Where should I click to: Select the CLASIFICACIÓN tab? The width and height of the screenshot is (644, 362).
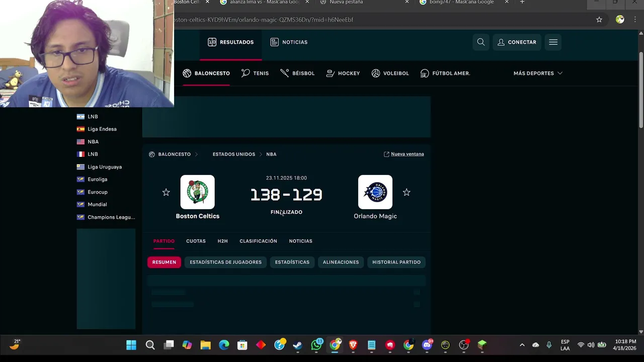click(258, 241)
